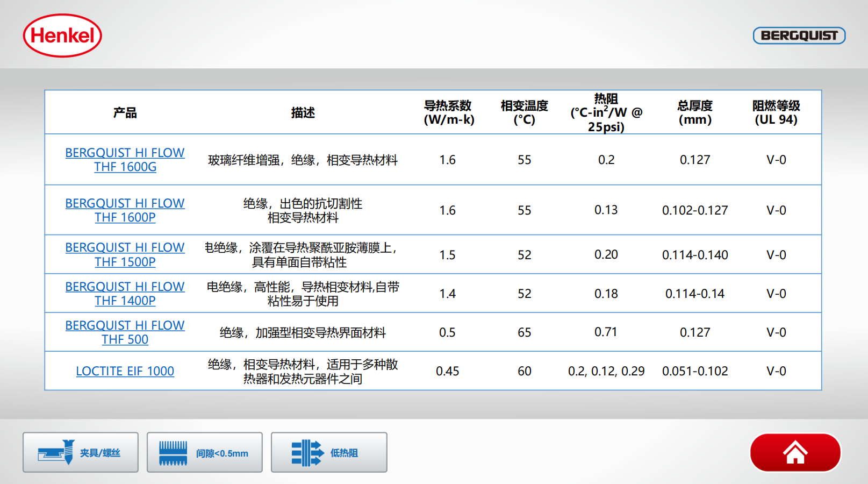Click the 导热系数 (W/m-k) column header

point(448,112)
